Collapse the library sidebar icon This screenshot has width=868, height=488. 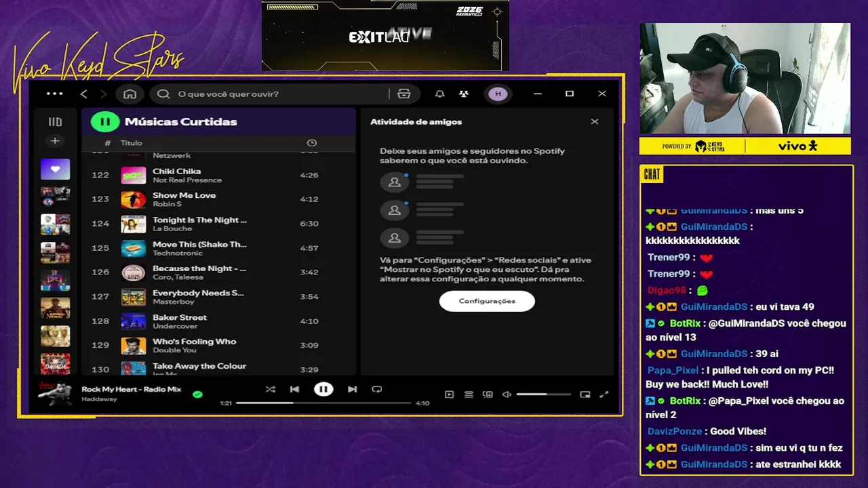coord(55,122)
